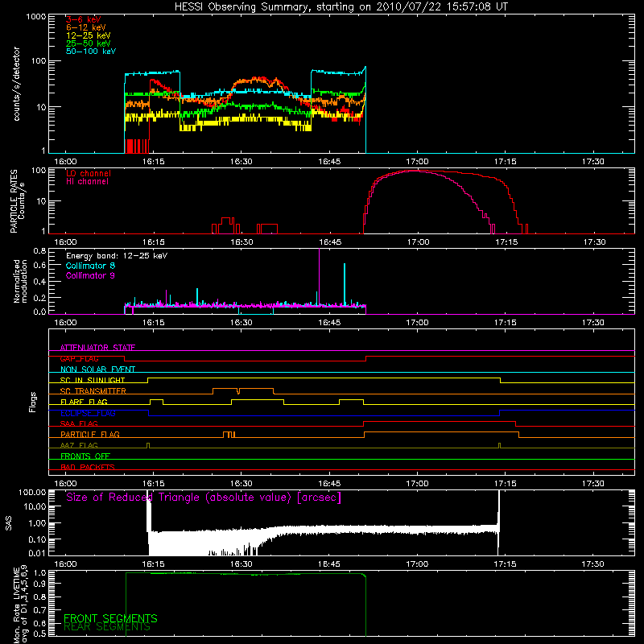Select the 3-6 keV legend label
This screenshot has width=644, height=644.
(84, 19)
